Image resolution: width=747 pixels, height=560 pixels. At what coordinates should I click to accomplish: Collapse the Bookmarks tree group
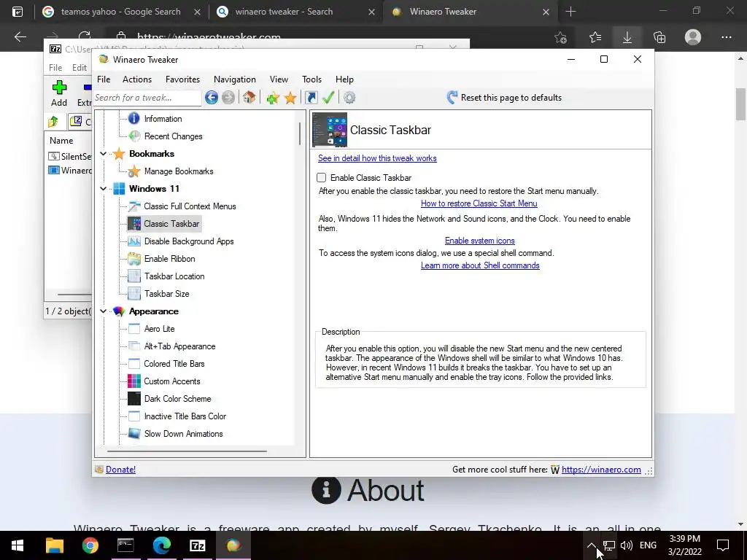pos(103,154)
